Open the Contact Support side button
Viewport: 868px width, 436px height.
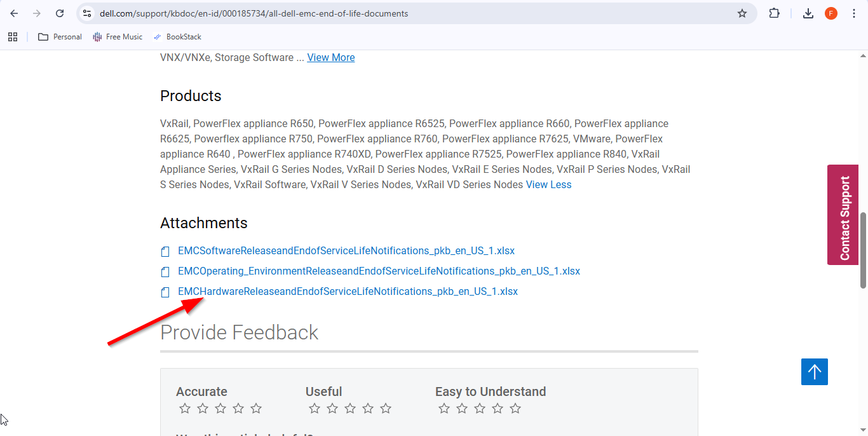[844, 215]
